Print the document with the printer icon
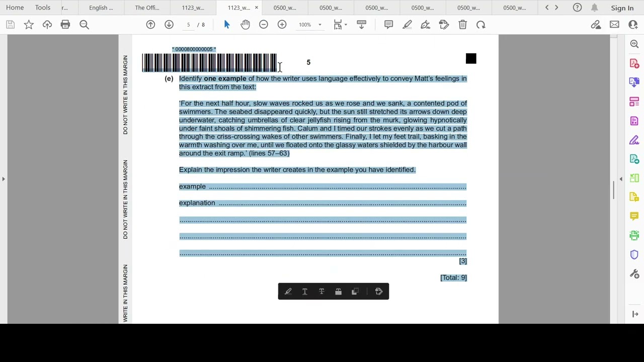 (65, 25)
